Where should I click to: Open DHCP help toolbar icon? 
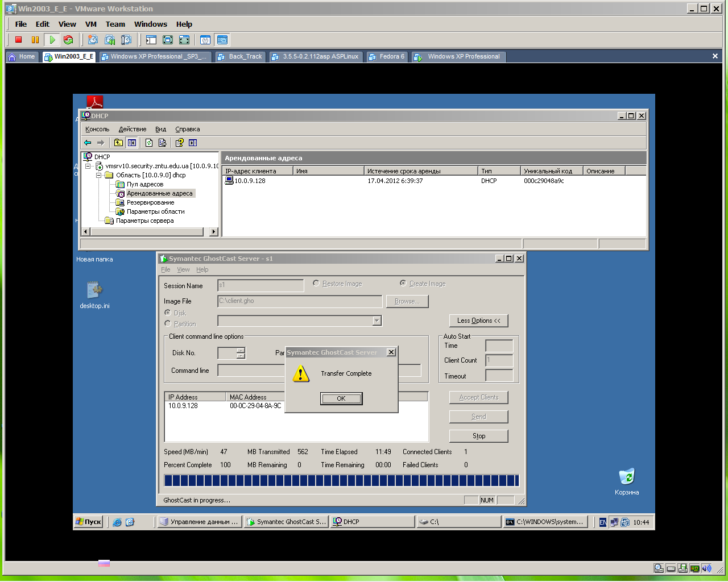[180, 143]
